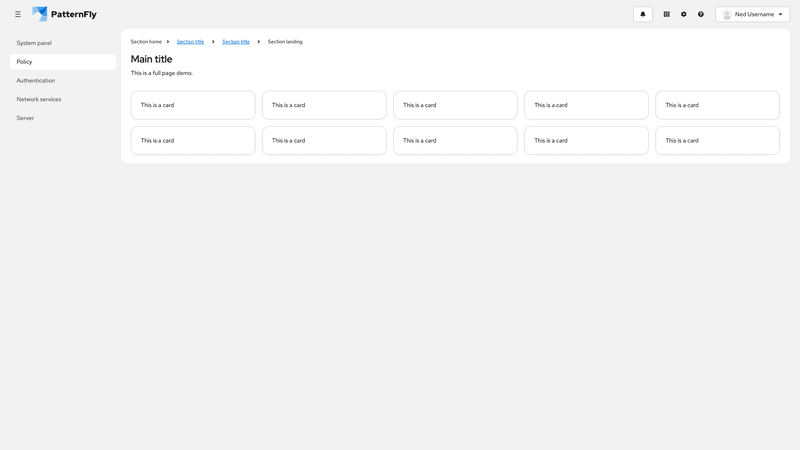Click the Section landing breadcrumb
Screen dimensions: 800x450
click(x=285, y=42)
